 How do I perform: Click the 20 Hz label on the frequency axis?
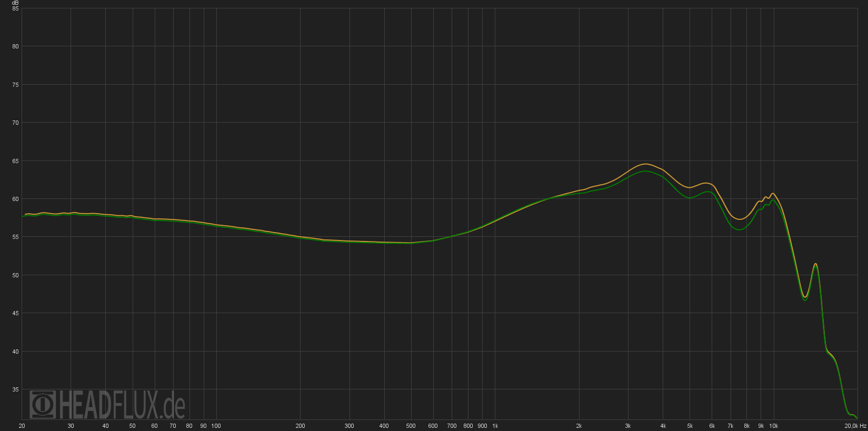point(22,426)
